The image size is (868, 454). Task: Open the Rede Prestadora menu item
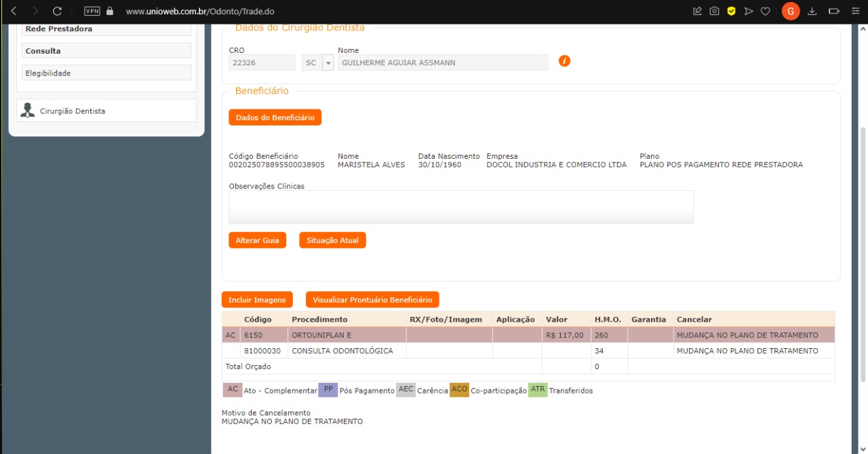(106, 29)
